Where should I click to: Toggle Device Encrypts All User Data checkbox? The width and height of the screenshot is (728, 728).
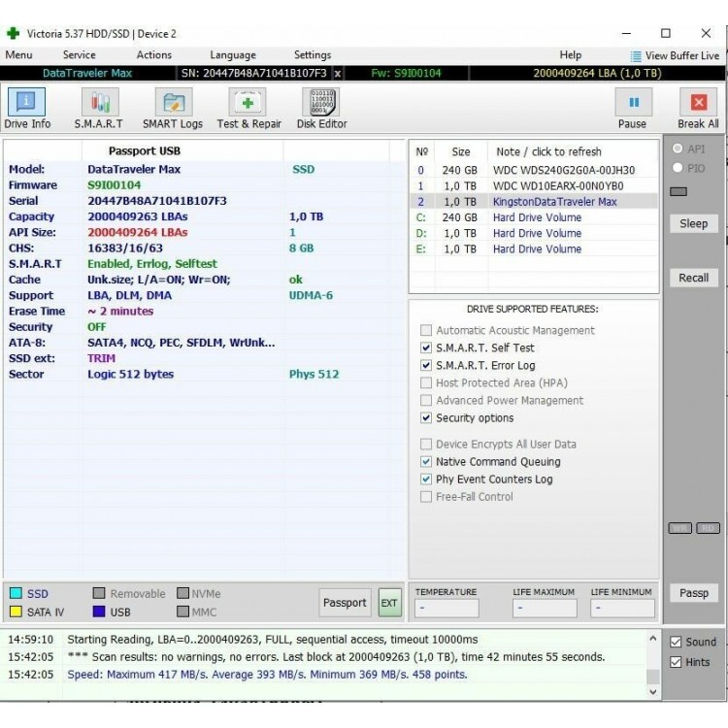click(426, 445)
